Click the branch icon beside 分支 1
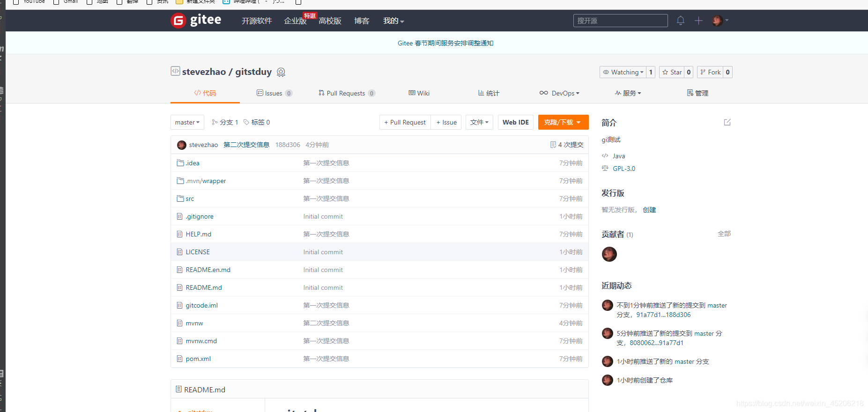Image resolution: width=868 pixels, height=412 pixels. [x=215, y=122]
